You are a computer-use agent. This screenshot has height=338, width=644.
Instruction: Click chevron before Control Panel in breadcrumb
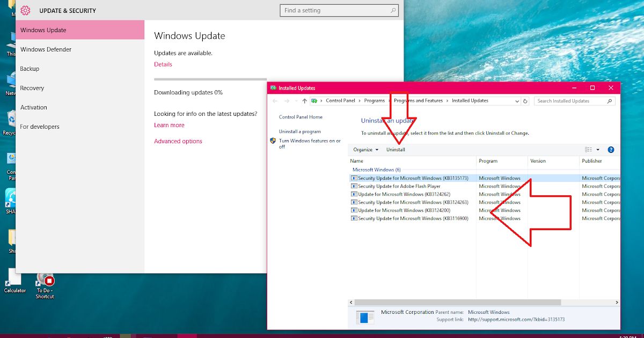(321, 101)
